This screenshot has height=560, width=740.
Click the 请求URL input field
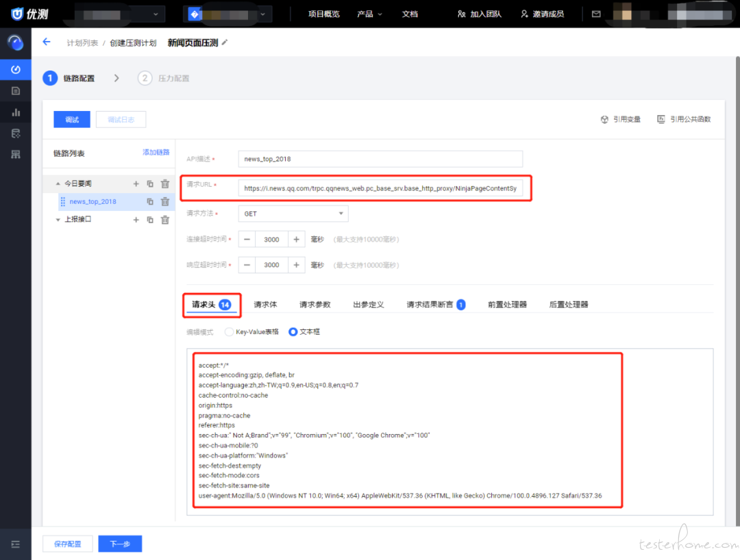coord(380,188)
